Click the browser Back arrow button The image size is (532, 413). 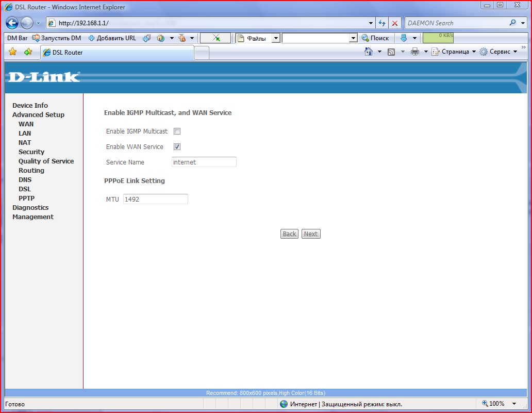coord(12,23)
